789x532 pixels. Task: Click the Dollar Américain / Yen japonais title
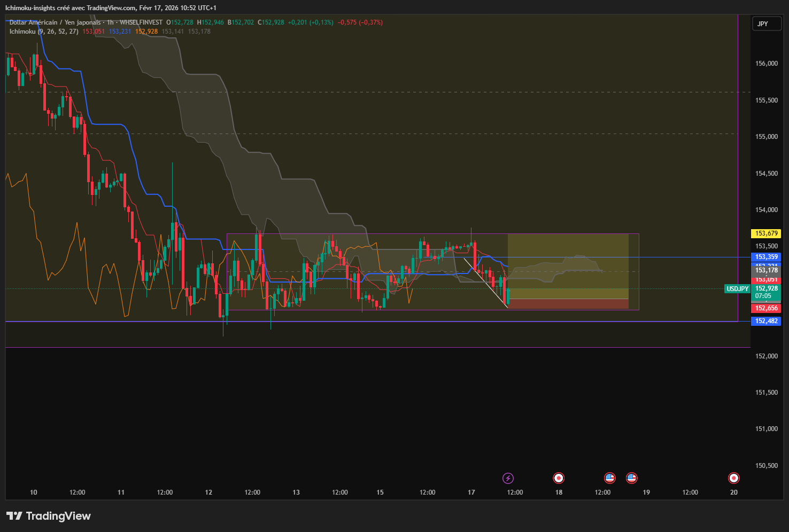pos(56,22)
